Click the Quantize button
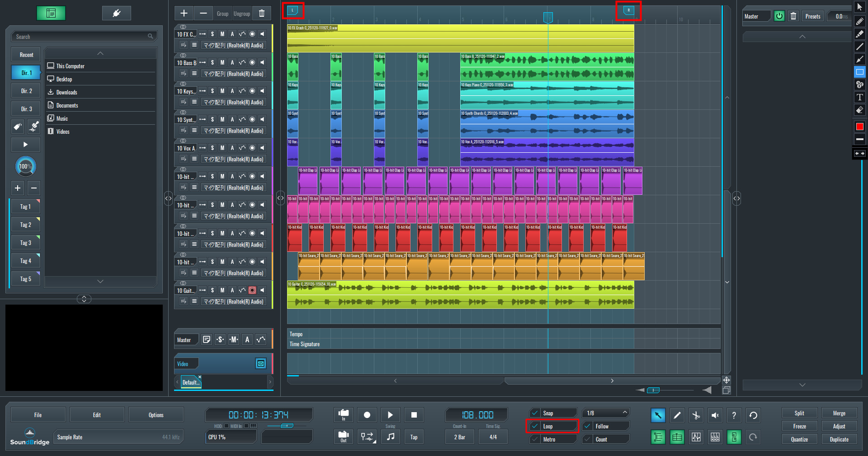This screenshot has height=456, width=868. pyautogui.click(x=799, y=439)
